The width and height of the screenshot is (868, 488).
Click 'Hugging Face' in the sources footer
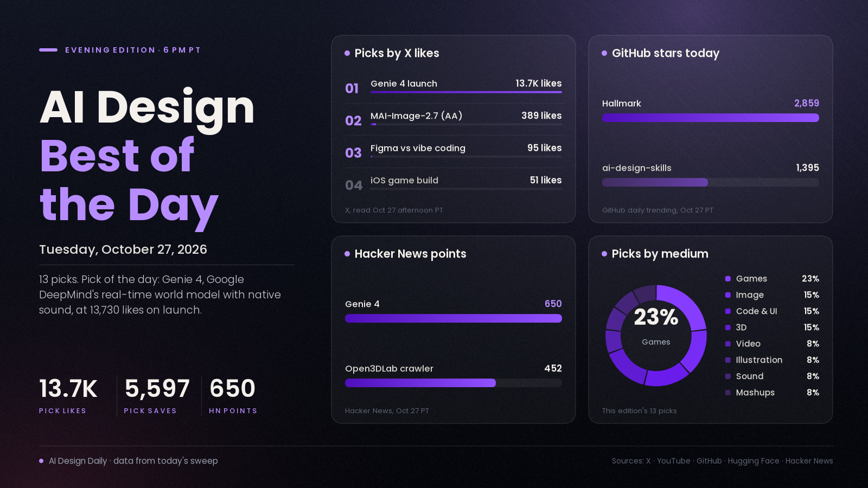[x=754, y=461]
